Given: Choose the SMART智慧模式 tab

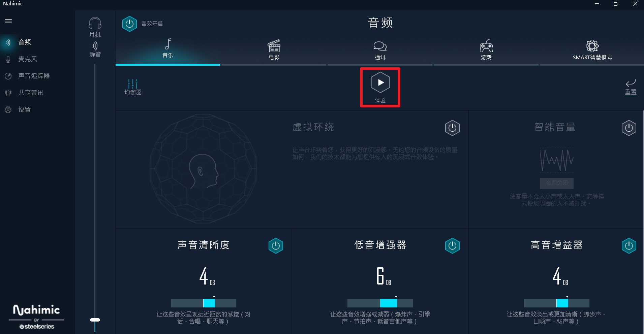Looking at the screenshot, I should click(x=592, y=51).
